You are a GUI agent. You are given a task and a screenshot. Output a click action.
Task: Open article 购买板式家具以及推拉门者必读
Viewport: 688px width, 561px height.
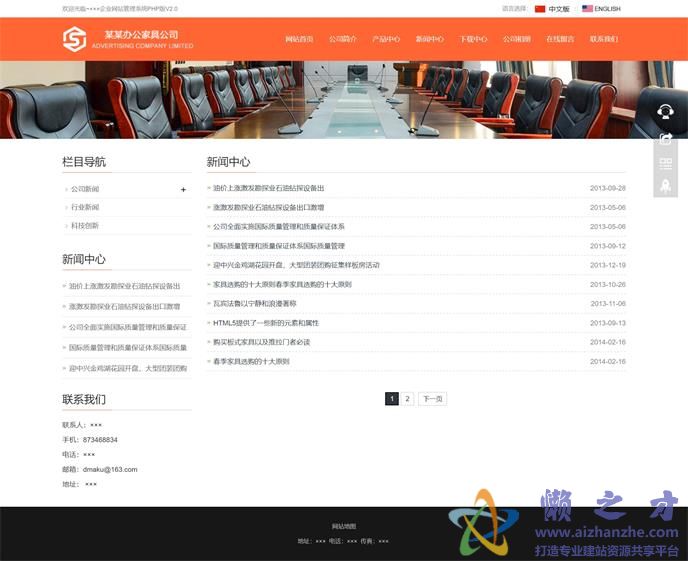262,342
